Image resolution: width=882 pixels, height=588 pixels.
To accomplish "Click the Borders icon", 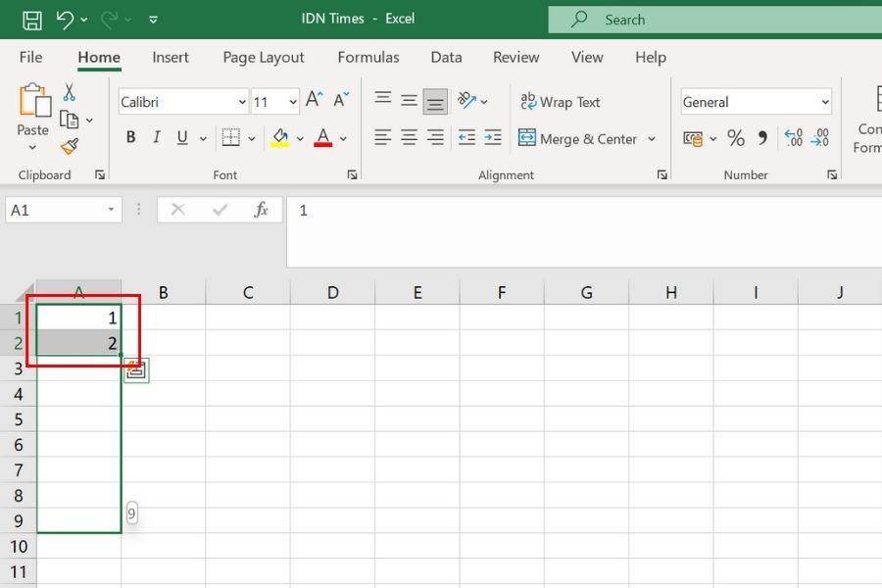I will [230, 137].
